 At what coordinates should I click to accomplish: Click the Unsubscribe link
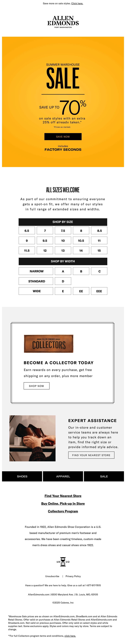point(52,576)
